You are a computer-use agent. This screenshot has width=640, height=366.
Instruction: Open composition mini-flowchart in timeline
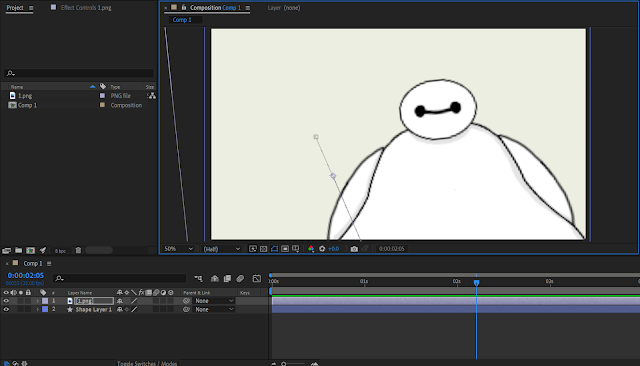tap(198, 279)
